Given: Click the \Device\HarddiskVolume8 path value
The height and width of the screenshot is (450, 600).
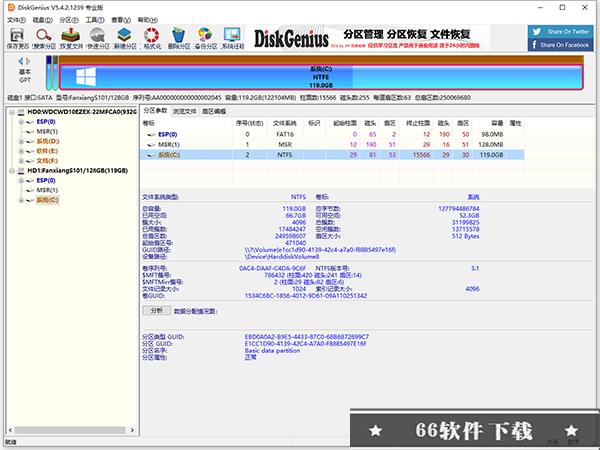Looking at the screenshot, I should coord(282,256).
